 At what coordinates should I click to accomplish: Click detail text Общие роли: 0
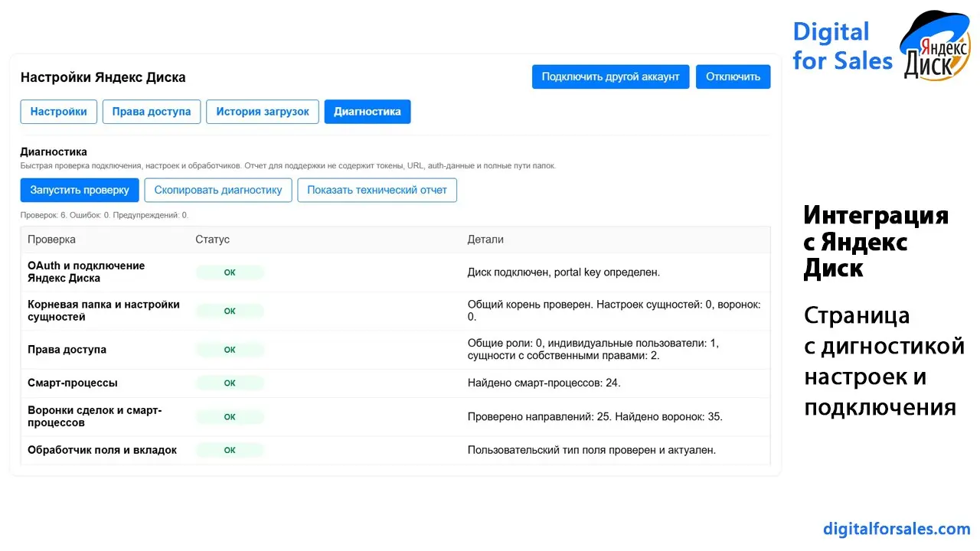593,350
